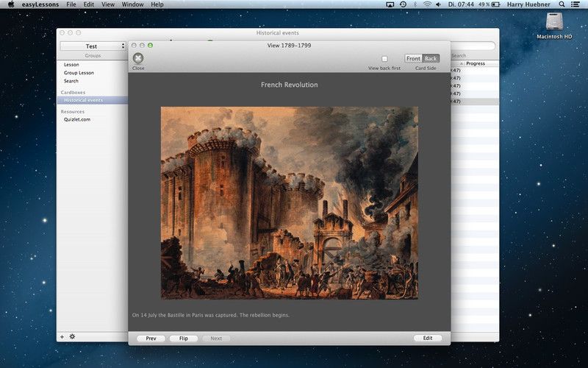This screenshot has height=368, width=588.
Task: Click the Bluetooth status icon
Action: (x=415, y=4)
